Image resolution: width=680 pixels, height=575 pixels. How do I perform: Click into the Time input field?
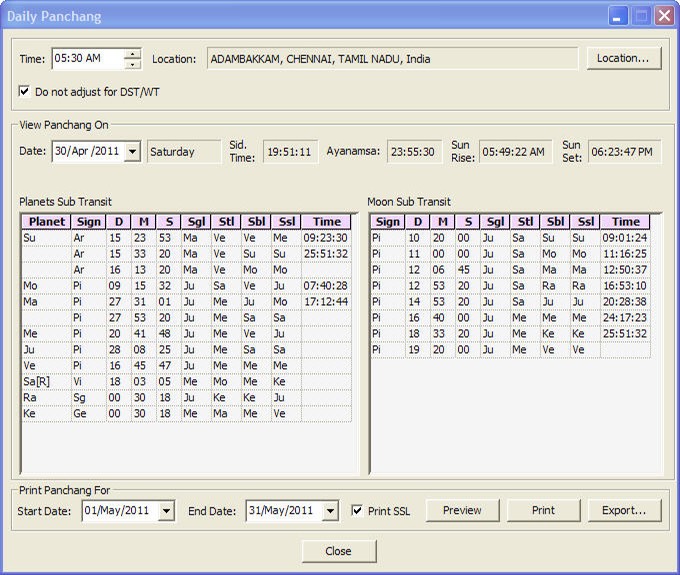click(x=87, y=59)
